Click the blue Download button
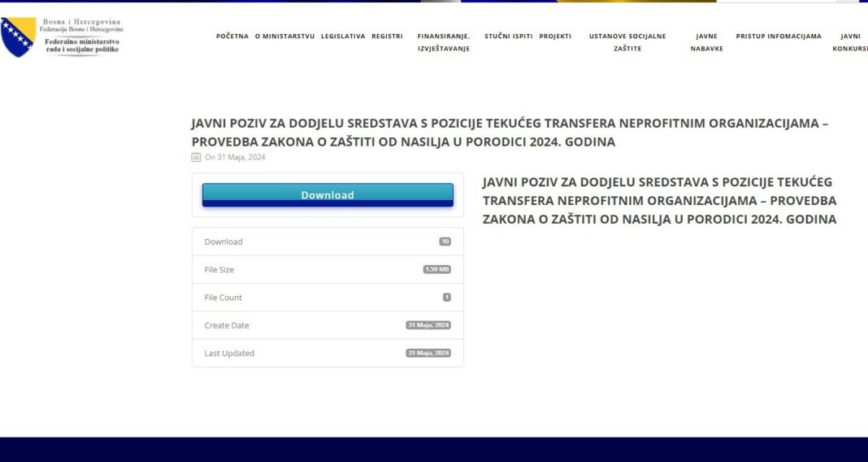The image size is (868, 462). [x=328, y=195]
